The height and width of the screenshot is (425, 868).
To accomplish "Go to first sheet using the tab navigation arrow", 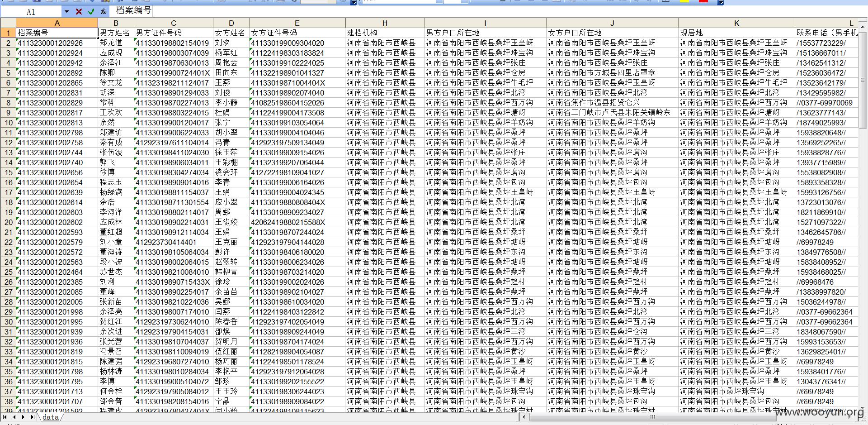I will click(x=5, y=417).
